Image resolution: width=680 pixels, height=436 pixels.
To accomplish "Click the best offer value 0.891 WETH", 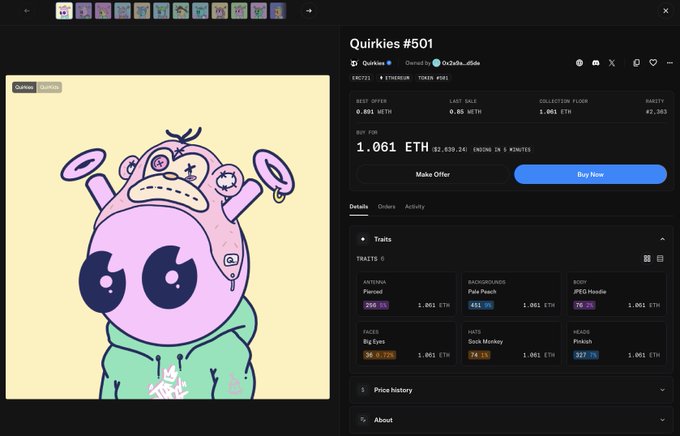I will (x=374, y=112).
